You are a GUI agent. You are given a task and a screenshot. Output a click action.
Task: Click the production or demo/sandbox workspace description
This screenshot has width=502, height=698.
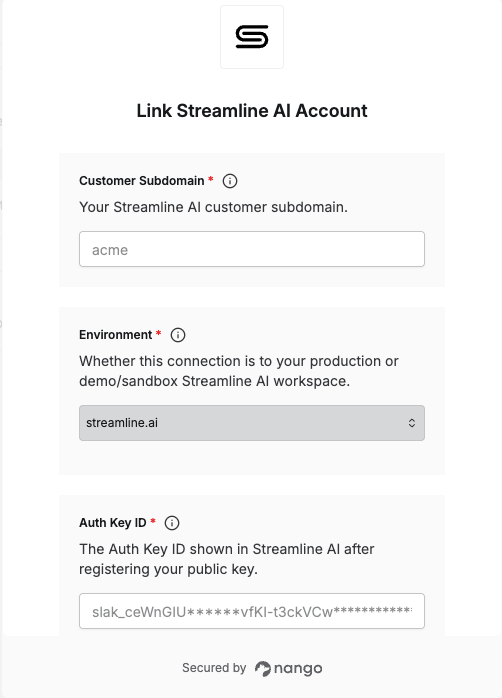(239, 371)
